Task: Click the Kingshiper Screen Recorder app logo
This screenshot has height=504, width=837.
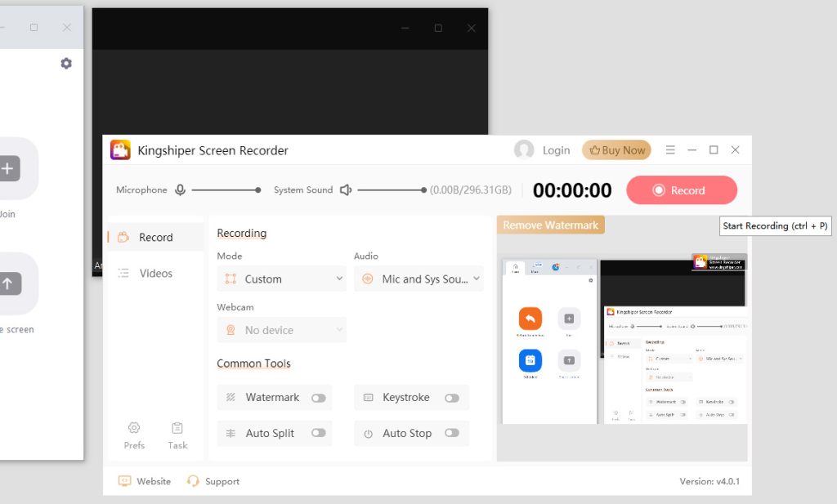Action: (x=120, y=149)
